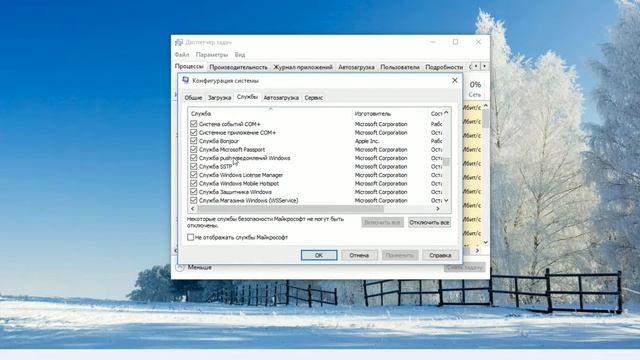The height and width of the screenshot is (360, 640).
Task: Minimize the Task Manager window
Action: (433, 42)
